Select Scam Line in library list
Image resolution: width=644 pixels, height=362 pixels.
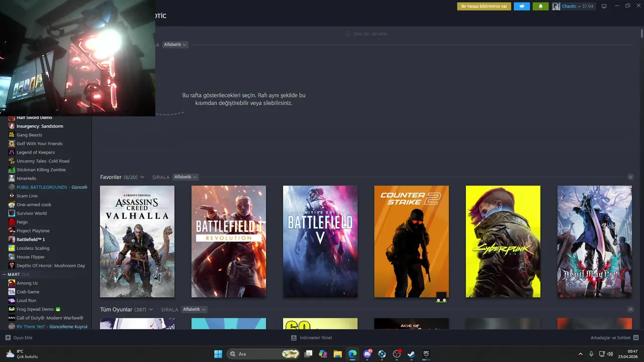click(27, 196)
